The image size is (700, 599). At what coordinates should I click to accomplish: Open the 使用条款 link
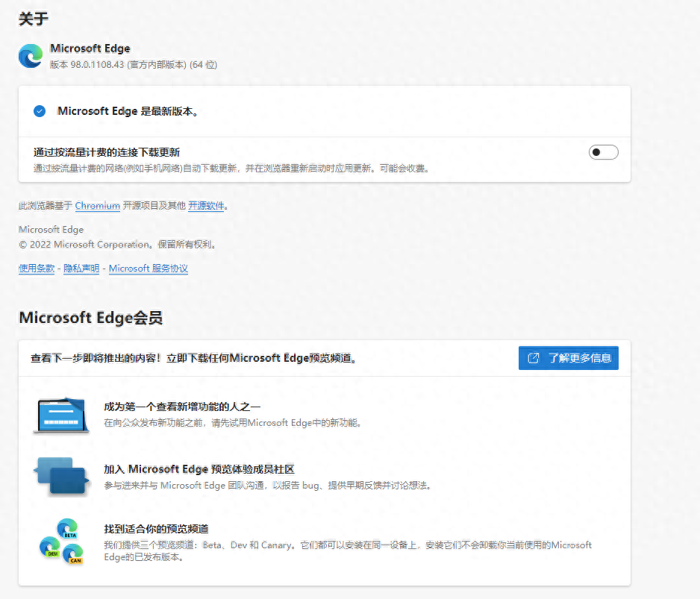click(36, 269)
